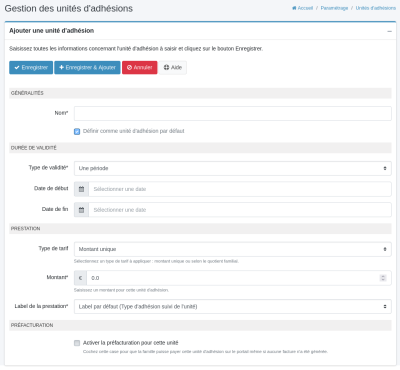Image resolution: width=400 pixels, height=370 pixels.
Task: Click Enregistrer & Ajouter button
Action: (x=87, y=68)
